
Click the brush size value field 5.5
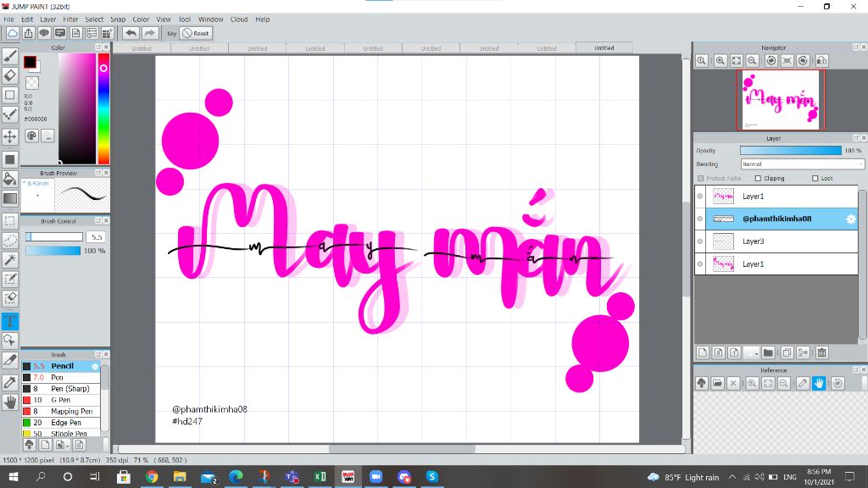pyautogui.click(x=97, y=237)
